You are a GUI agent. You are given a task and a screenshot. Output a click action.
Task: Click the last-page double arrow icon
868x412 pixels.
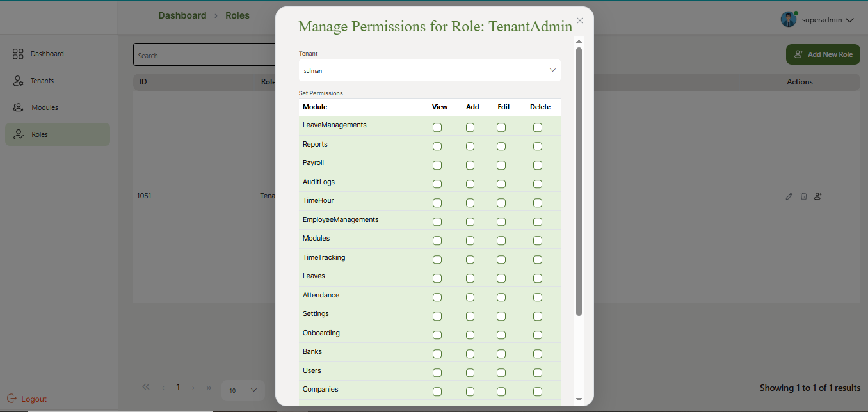click(x=209, y=388)
